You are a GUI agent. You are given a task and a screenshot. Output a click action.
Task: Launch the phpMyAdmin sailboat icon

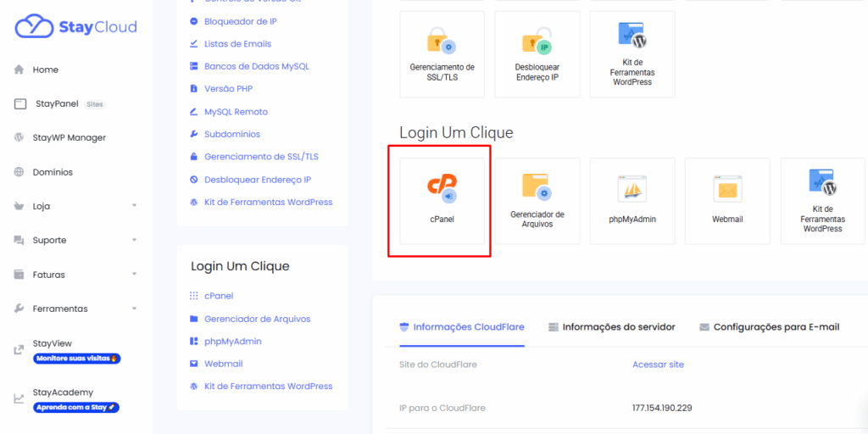coord(632,188)
